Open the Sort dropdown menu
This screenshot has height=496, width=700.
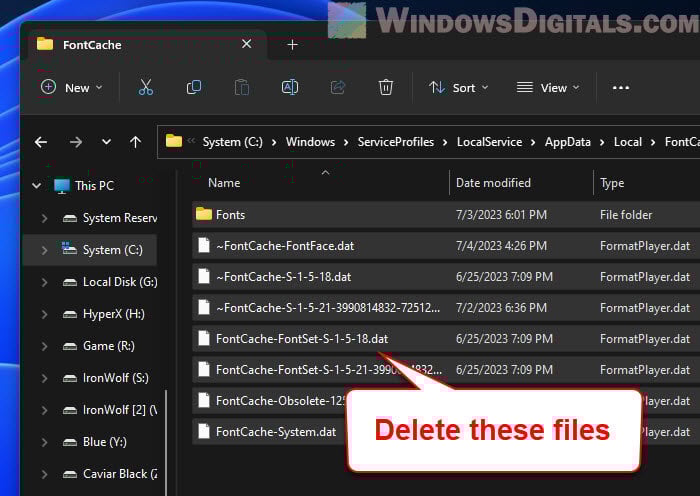tap(458, 88)
